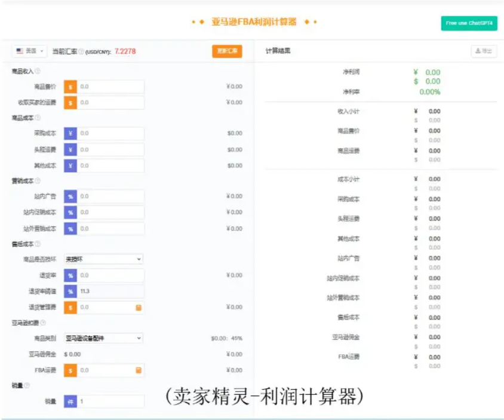Focus the 站外营销成本 input field
The image size is (504, 420).
click(110, 229)
